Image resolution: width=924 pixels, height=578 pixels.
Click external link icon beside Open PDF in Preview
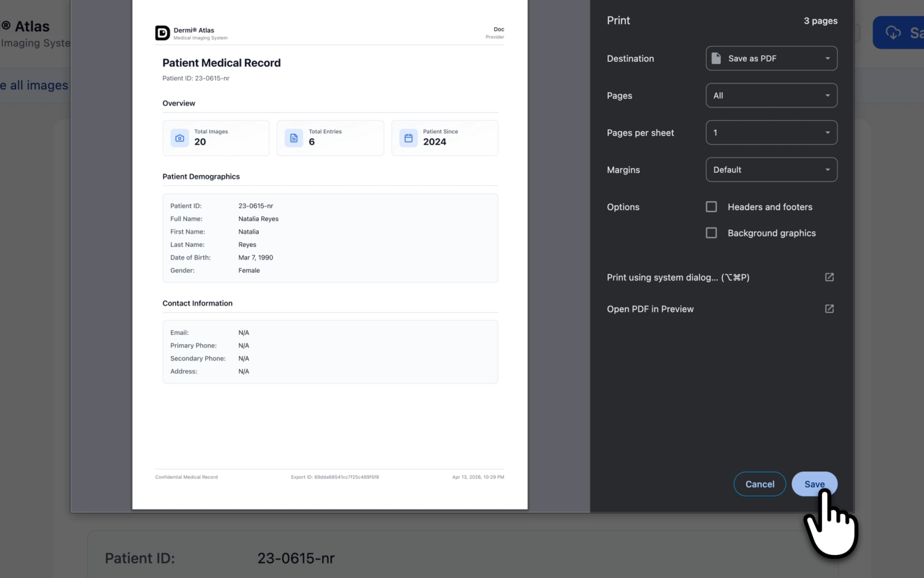point(829,309)
